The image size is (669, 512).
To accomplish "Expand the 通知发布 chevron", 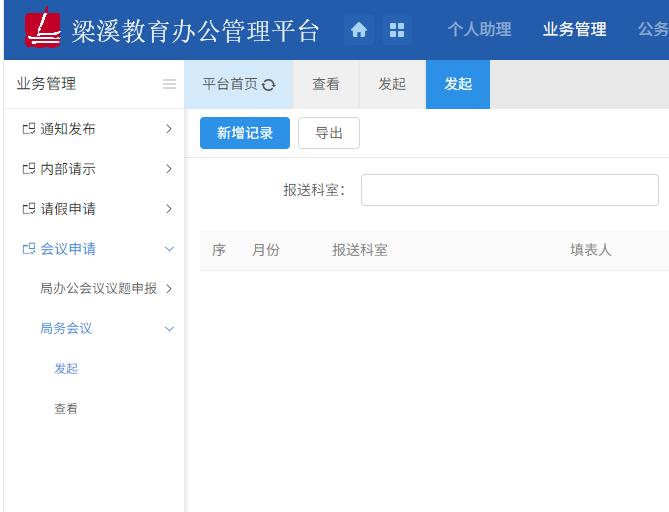I will point(169,128).
